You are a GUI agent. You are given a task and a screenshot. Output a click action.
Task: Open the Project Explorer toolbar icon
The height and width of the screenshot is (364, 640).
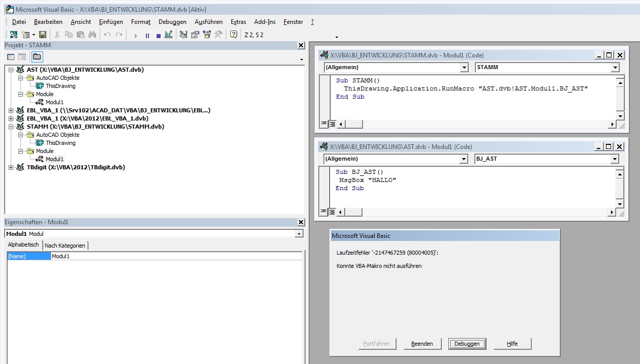point(184,35)
